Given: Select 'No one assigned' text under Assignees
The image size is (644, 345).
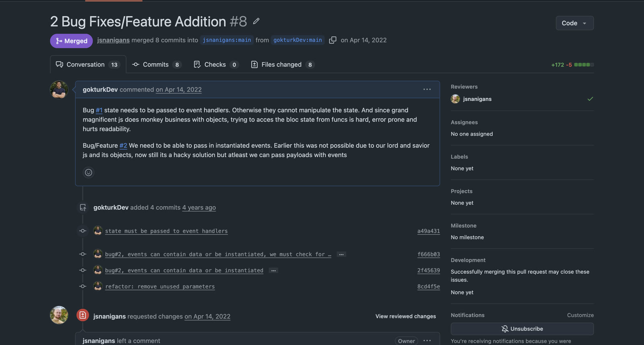Looking at the screenshot, I should pos(472,134).
